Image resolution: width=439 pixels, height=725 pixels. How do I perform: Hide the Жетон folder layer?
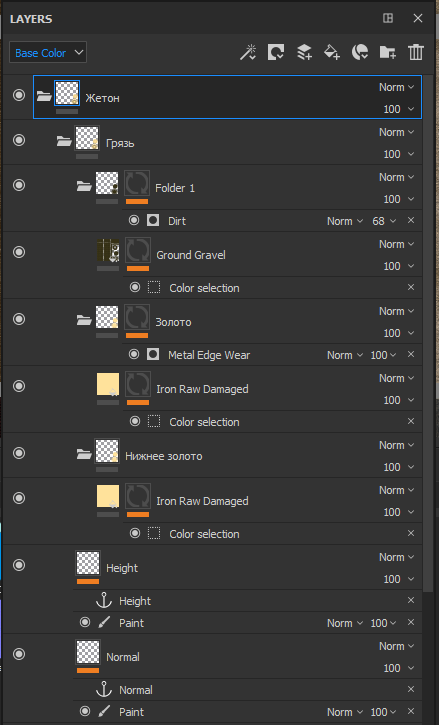click(19, 95)
